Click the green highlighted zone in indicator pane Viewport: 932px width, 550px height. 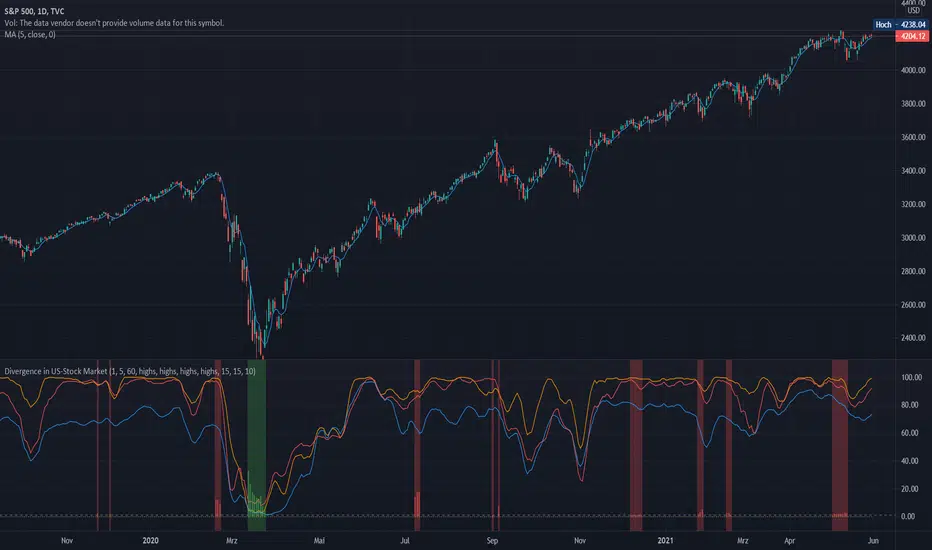coord(257,445)
